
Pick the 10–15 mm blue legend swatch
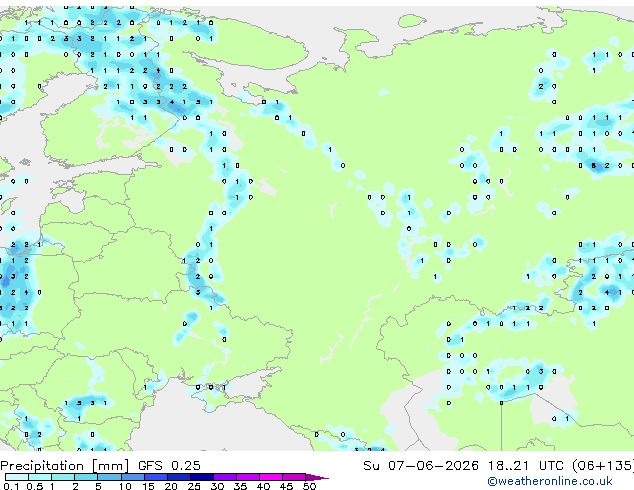(x=132, y=477)
